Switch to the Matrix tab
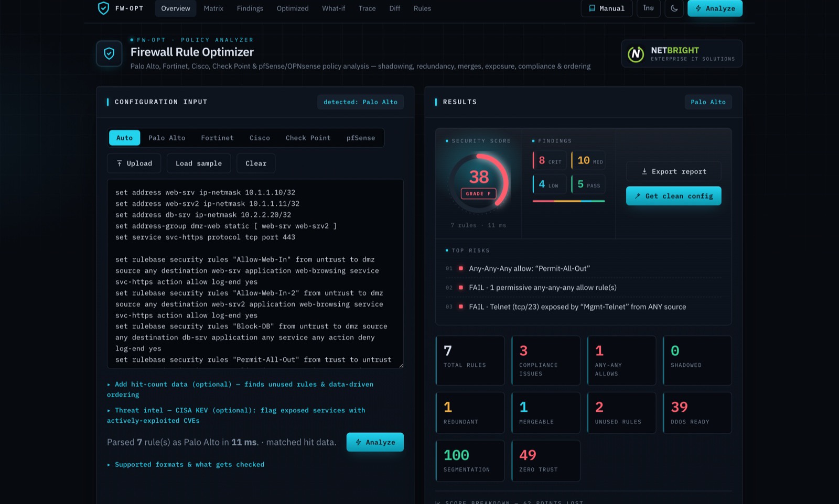The image size is (839, 504). click(x=213, y=8)
